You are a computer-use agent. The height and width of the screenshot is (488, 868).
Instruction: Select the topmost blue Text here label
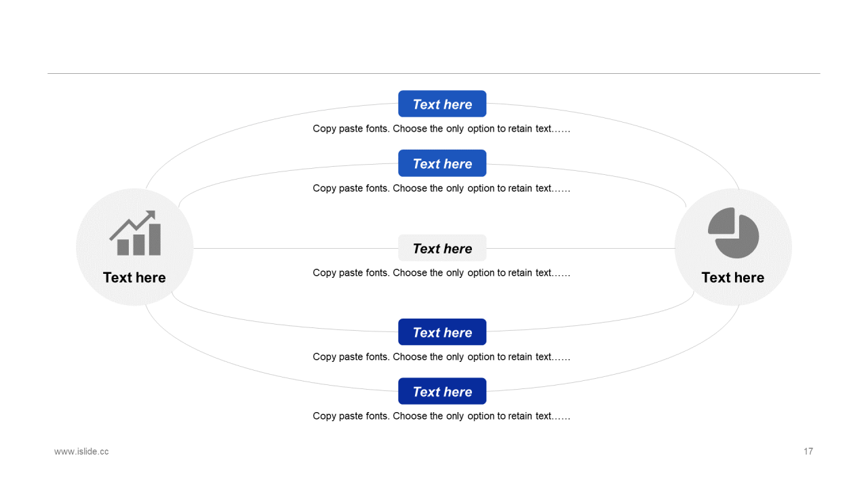[x=442, y=104]
